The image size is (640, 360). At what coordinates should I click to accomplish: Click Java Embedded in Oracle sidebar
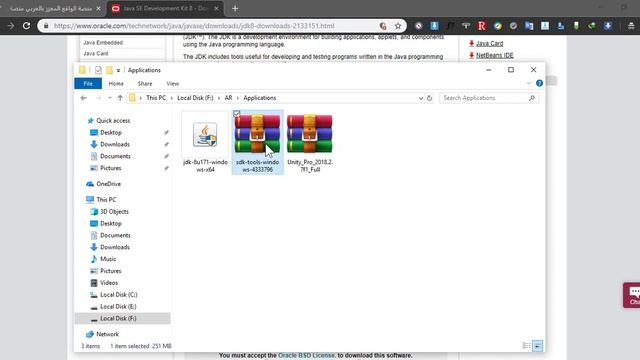tap(103, 42)
